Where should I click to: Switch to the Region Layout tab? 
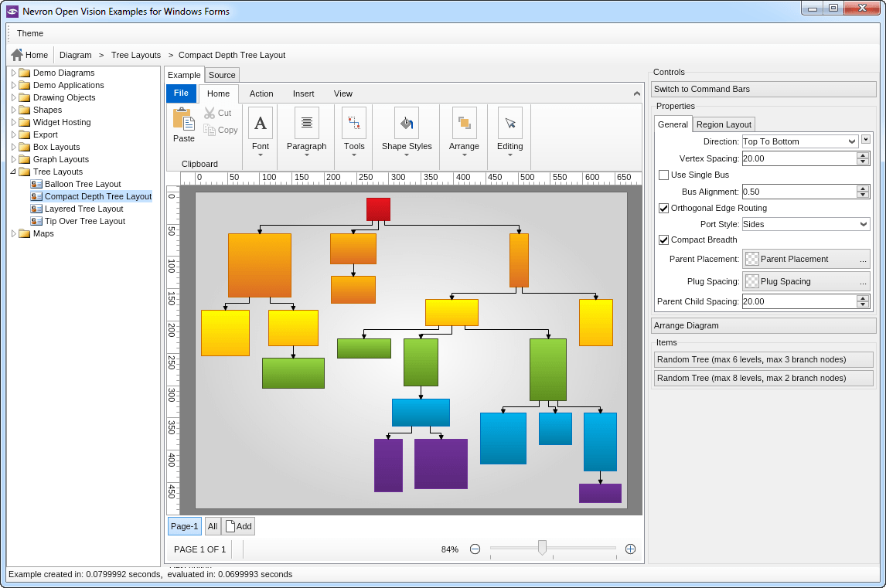click(x=723, y=124)
